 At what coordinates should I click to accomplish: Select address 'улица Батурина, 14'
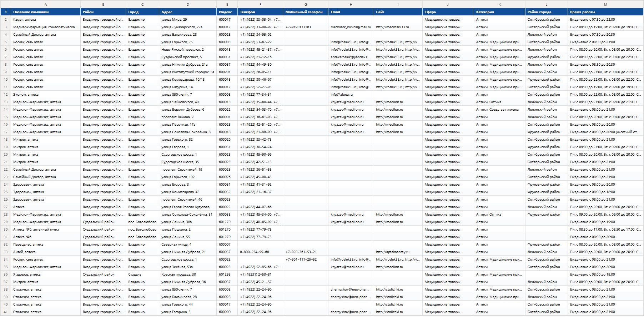tap(188, 87)
